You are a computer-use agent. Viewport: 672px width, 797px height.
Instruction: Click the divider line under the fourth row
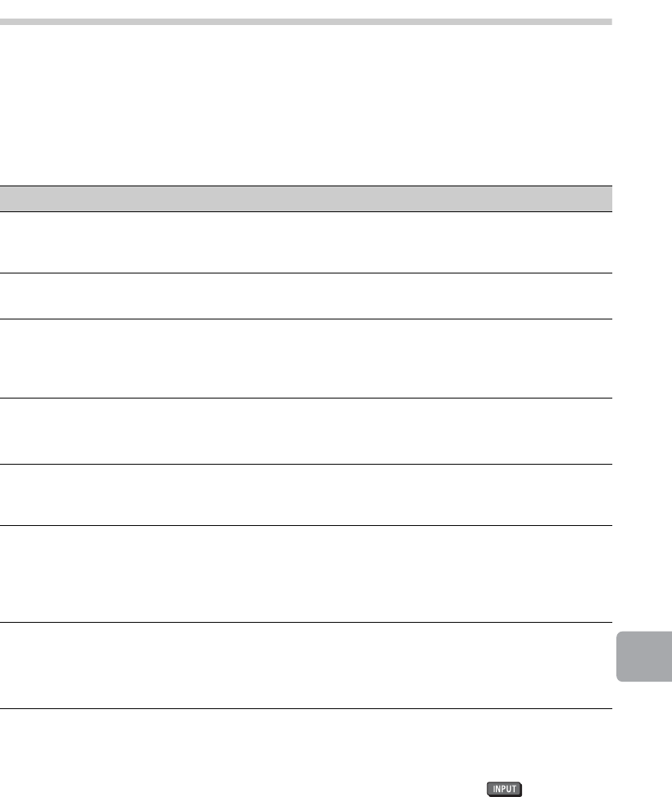pos(306,464)
